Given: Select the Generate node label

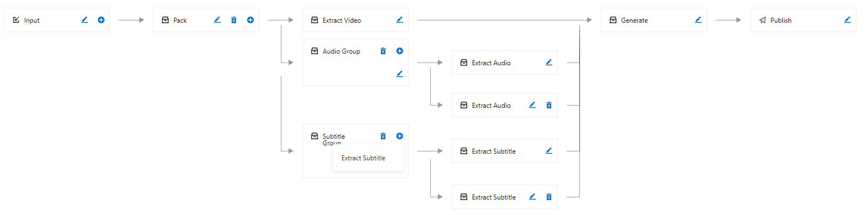Looking at the screenshot, I should pyautogui.click(x=634, y=20).
